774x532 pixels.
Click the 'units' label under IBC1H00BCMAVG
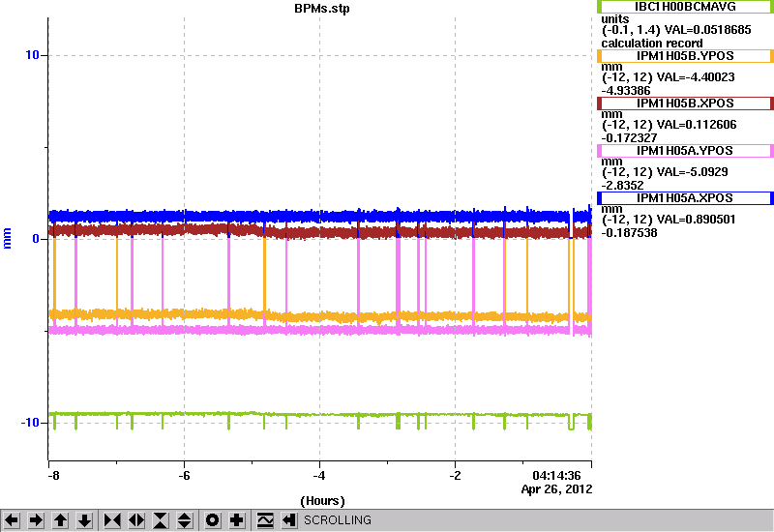615,19
